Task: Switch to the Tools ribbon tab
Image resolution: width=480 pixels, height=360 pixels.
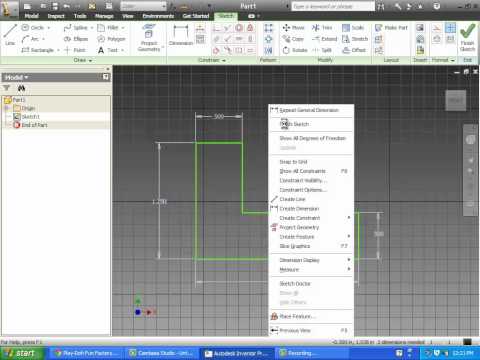Action: (x=80, y=16)
